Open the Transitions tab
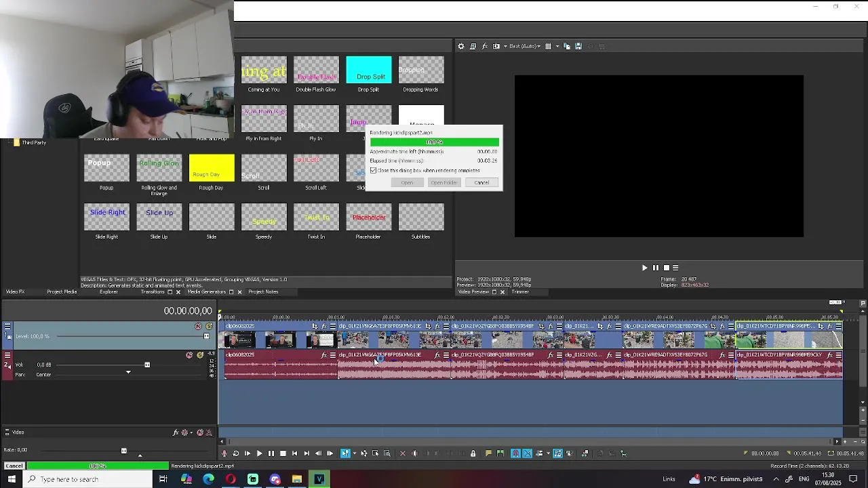868x488 pixels. 153,292
